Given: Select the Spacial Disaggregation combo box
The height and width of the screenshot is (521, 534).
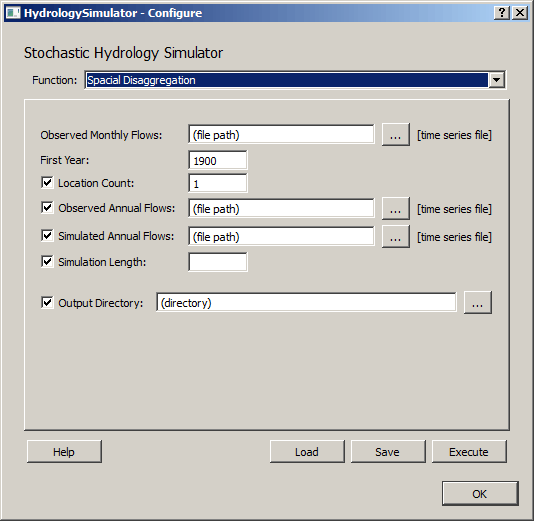Looking at the screenshot, I should coord(295,80).
